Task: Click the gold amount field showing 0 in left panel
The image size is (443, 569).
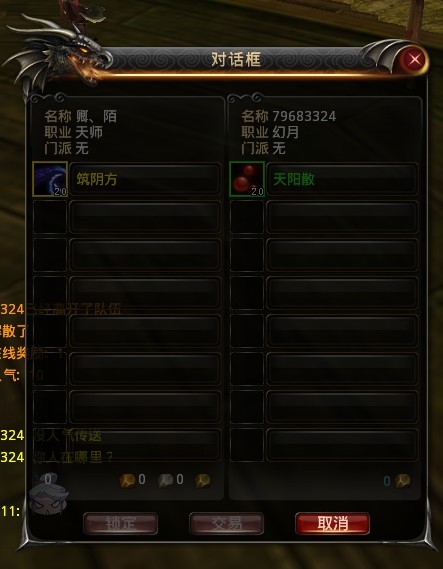Action: pos(142,479)
